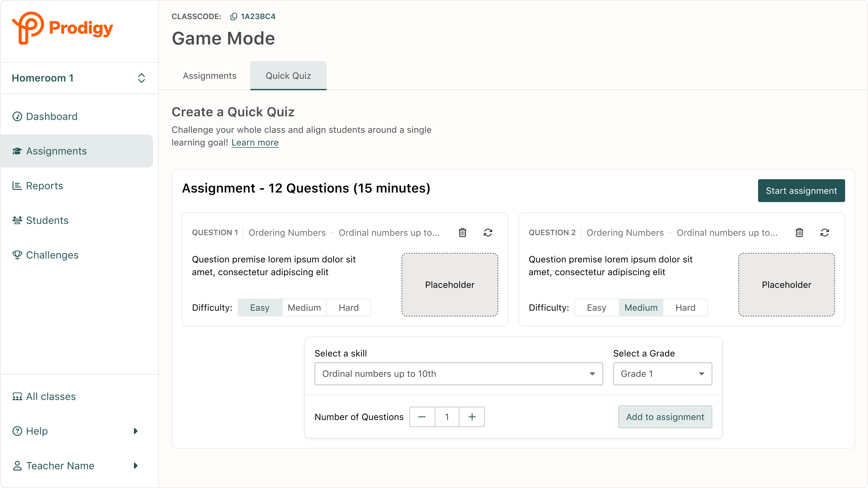Open Reports in the sidebar
The width and height of the screenshot is (868, 488).
[44, 186]
